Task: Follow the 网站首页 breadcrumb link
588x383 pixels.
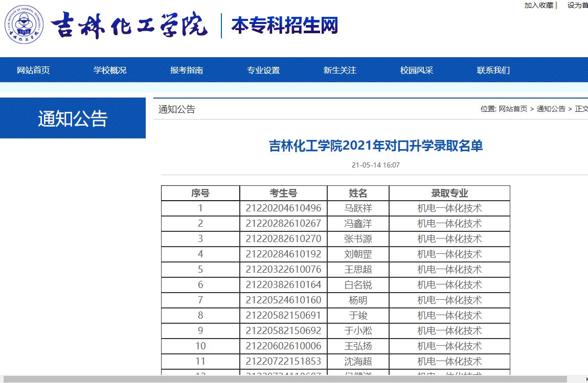Action: coord(513,109)
